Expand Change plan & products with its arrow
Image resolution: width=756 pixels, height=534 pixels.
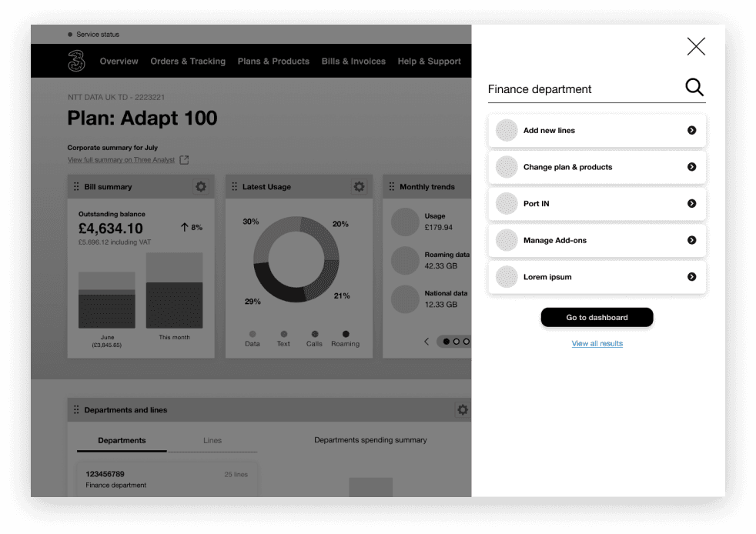tap(691, 167)
